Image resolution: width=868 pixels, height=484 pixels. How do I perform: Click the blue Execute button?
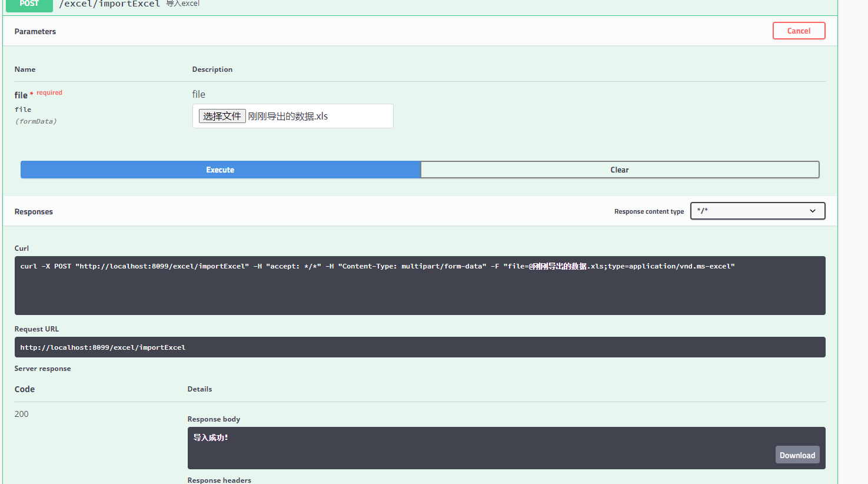coord(220,170)
